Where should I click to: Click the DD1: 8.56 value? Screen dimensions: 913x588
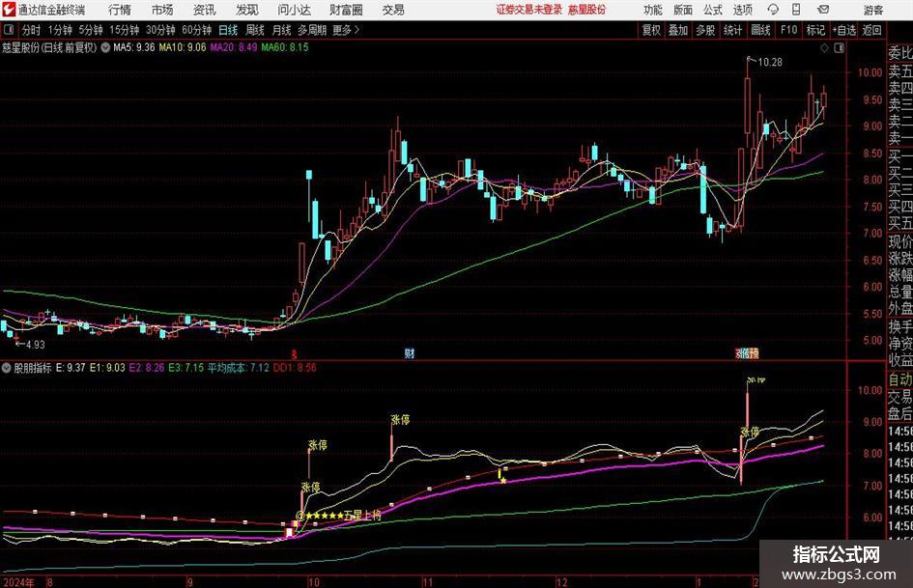click(x=295, y=368)
